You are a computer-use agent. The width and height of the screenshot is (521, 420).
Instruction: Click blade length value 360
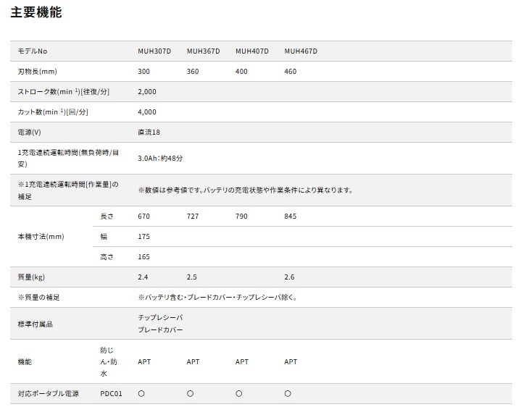[192, 72]
